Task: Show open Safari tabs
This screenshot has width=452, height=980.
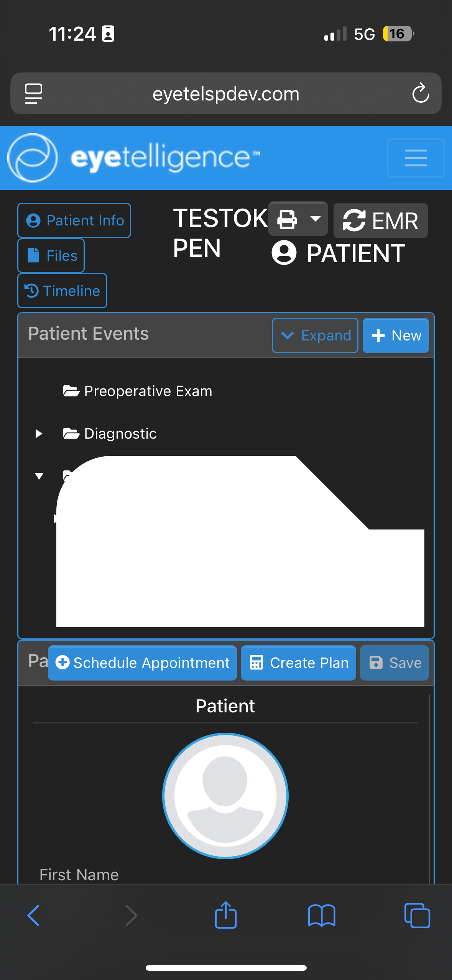Action: coord(417,915)
